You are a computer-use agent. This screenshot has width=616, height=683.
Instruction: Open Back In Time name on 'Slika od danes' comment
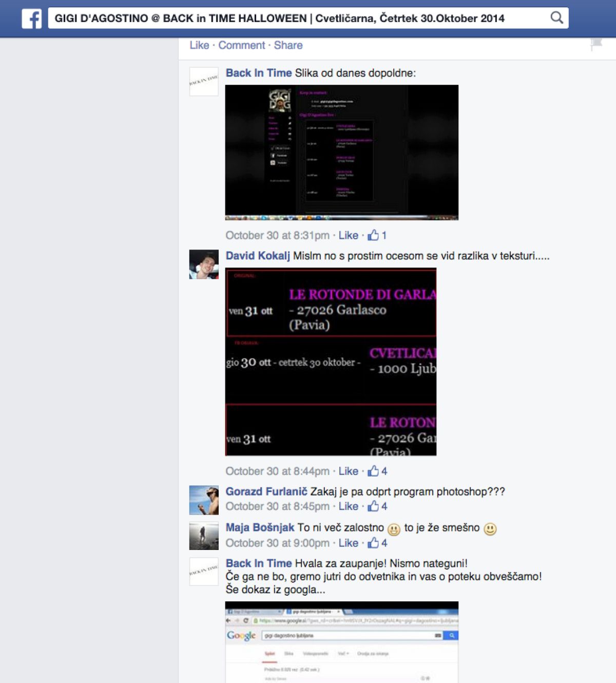point(259,73)
